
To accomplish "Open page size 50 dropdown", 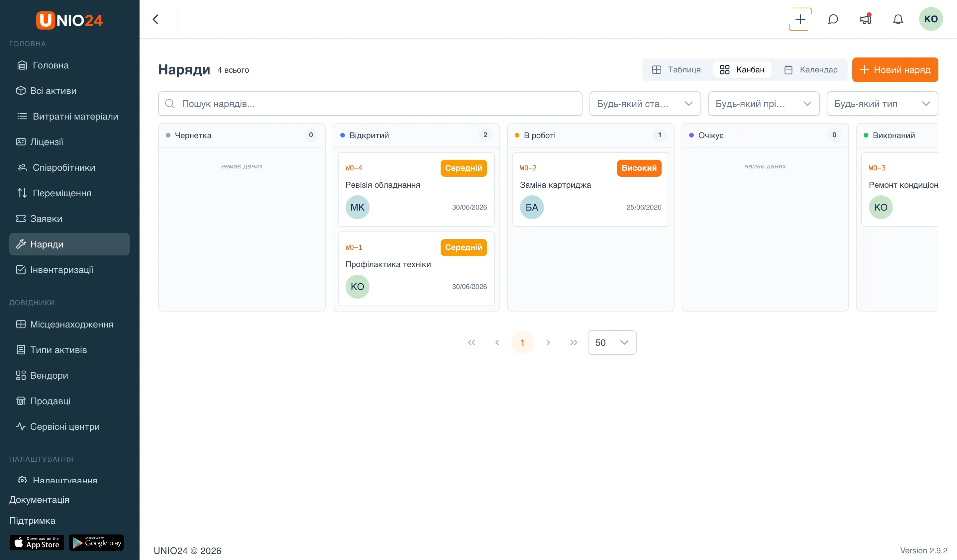I will (612, 342).
